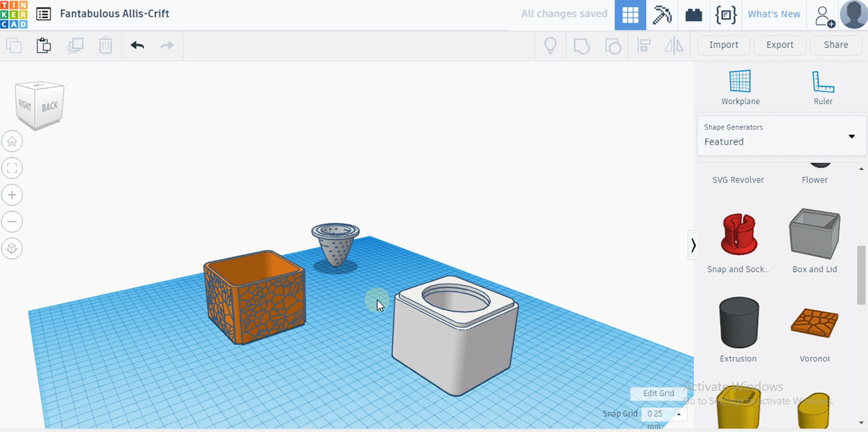Open the user profile avatar
Screen dimensions: 868x432
853,15
